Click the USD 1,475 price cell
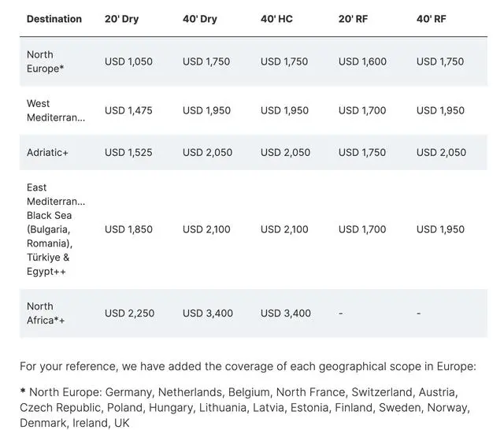The height and width of the screenshot is (430, 504). coord(128,110)
